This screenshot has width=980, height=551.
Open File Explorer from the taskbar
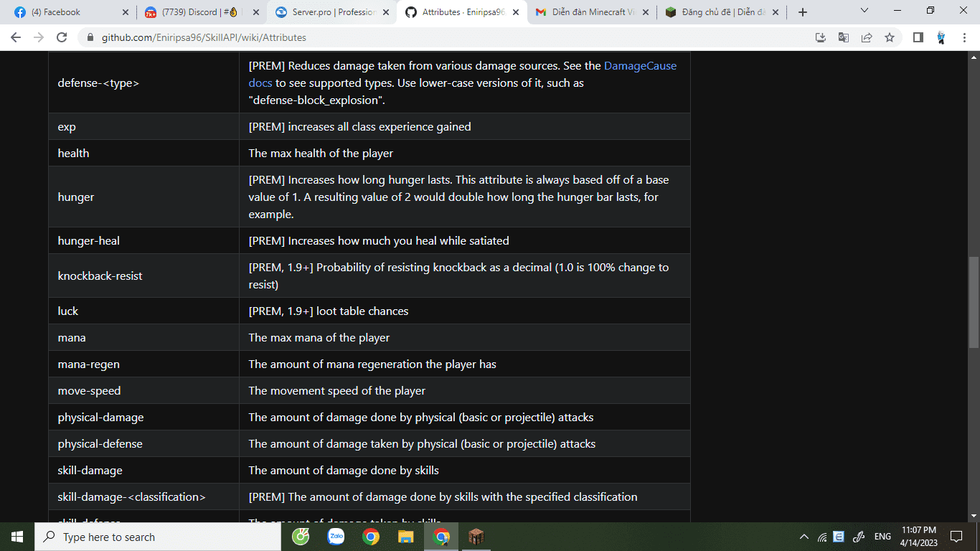click(x=406, y=537)
